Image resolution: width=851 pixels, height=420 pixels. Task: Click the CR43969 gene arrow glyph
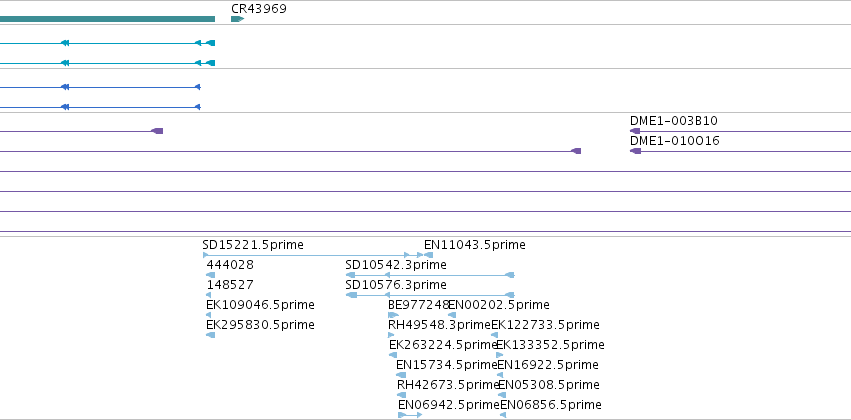[237, 19]
